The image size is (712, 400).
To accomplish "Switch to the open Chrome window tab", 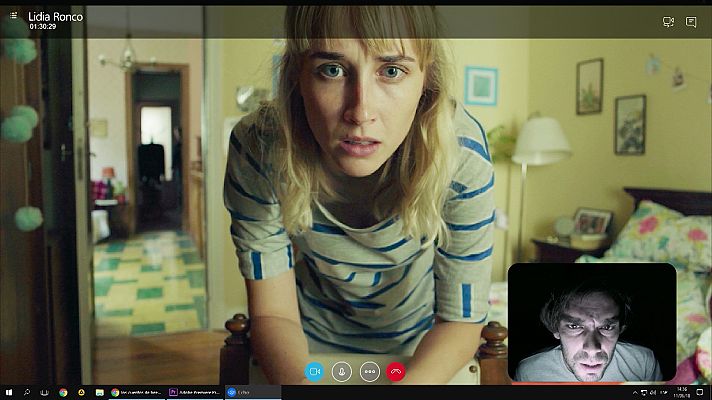I will point(136,393).
